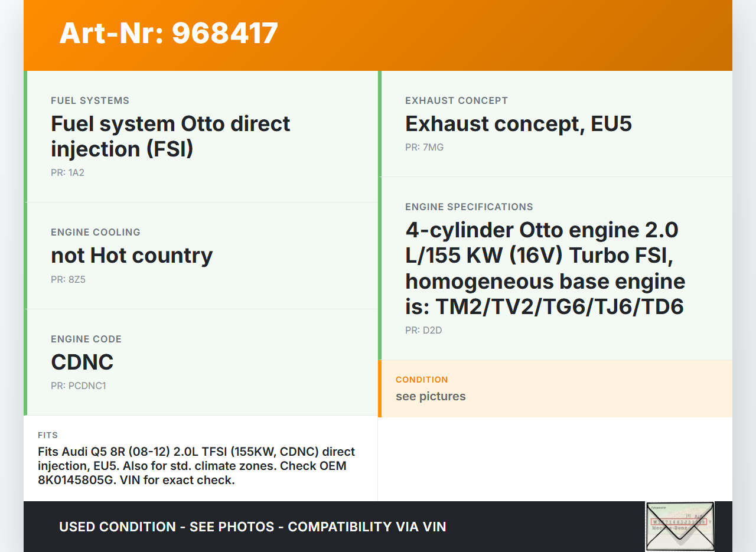Click the 'not Hot country' value
The height and width of the screenshot is (552, 756).
tap(132, 256)
